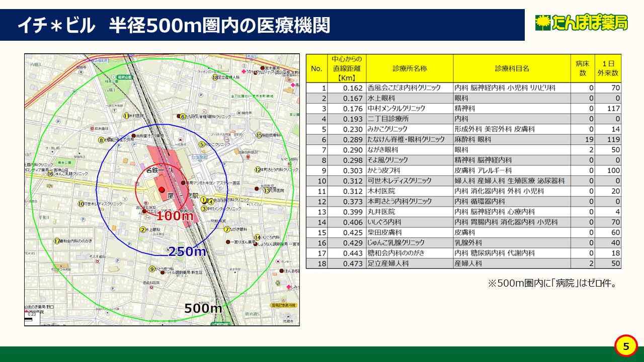Image resolution: width=644 pixels, height=362 pixels.
Task: Select map marker 9 for かとう皮フ科
Action: [152, 269]
